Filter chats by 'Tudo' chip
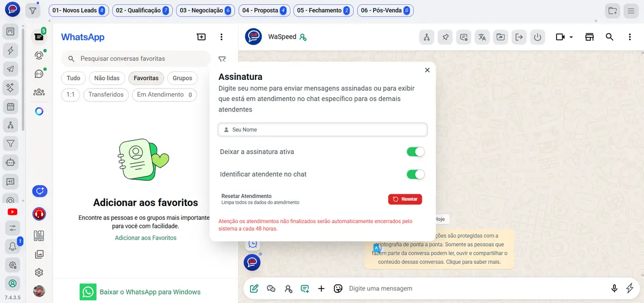 (74, 78)
